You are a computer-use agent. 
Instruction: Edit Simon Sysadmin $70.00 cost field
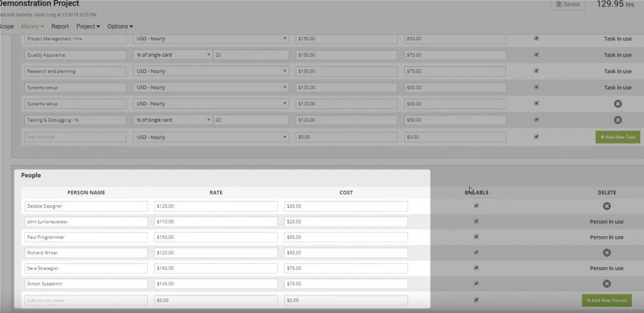point(346,284)
